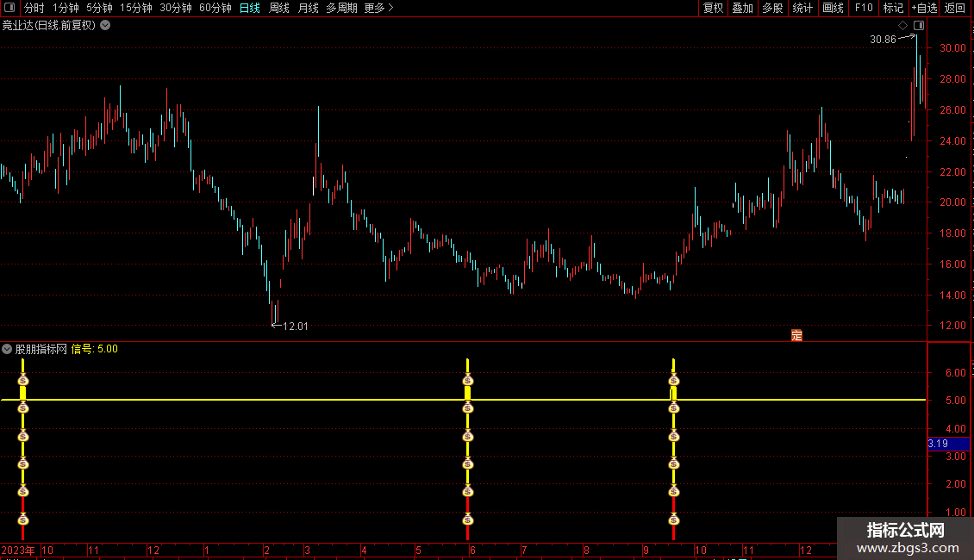974x560 pixels.
Task: Select the 60分钟 period tab
Action: (215, 8)
